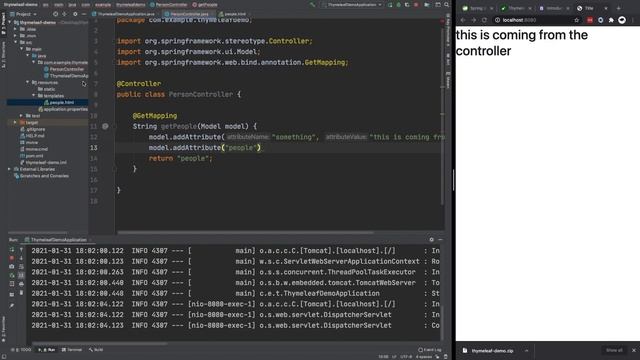Go forward in Chrome browser

click(473, 20)
